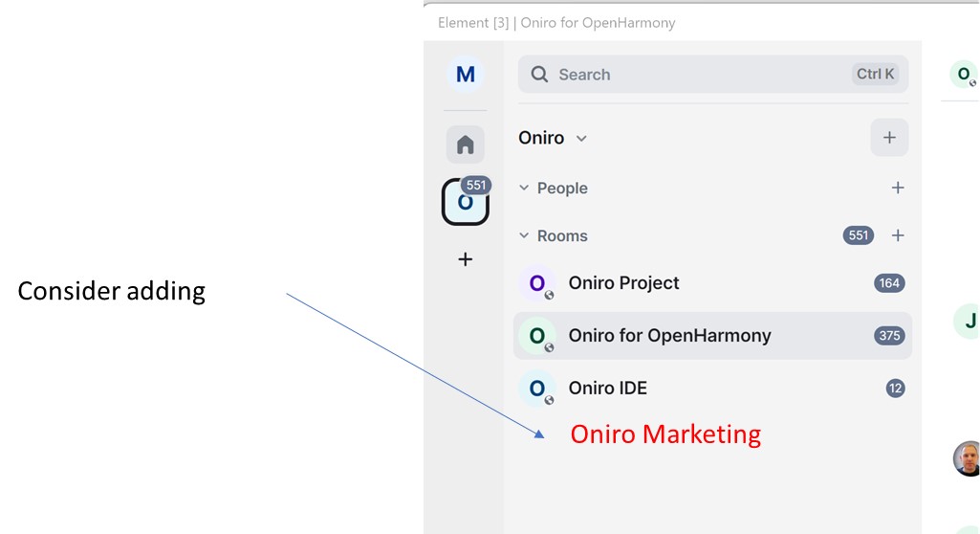Start a chat with People plus icon
Viewport: 980px width, 534px height.
pos(898,188)
